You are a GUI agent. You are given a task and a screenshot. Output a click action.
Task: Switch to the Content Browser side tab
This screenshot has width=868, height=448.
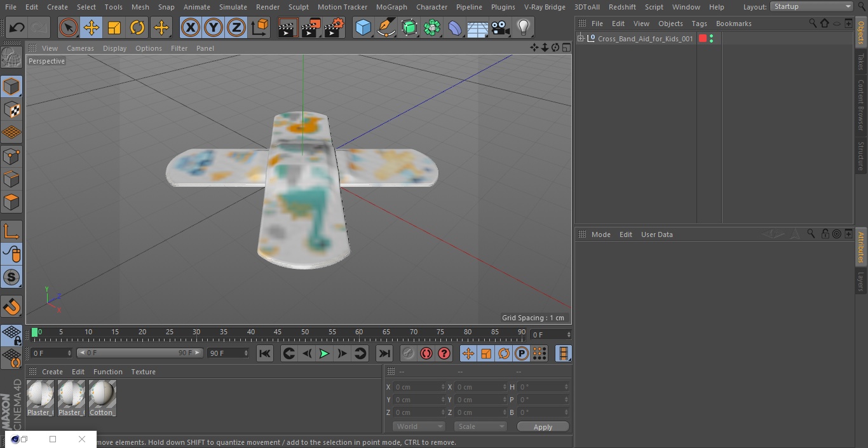pyautogui.click(x=861, y=105)
